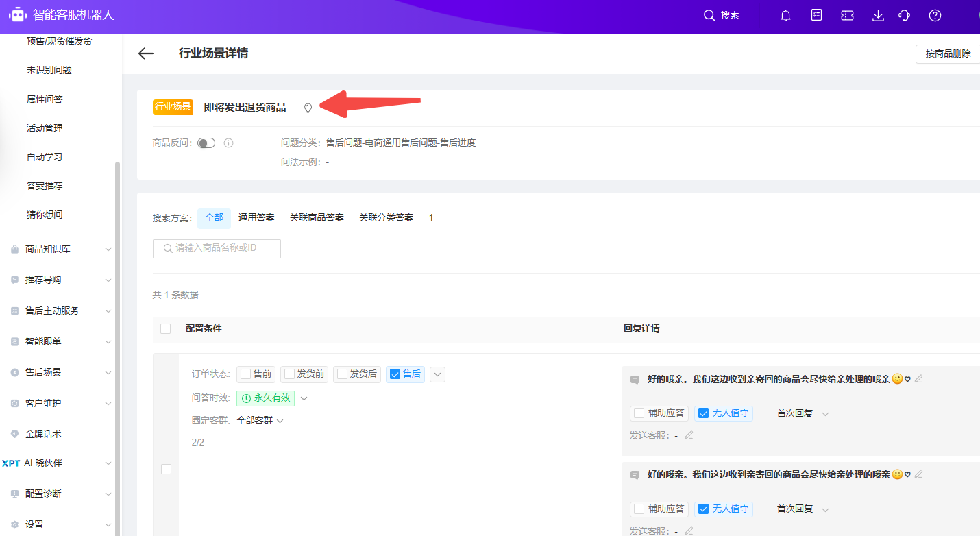Uncheck 无人值守 in the first reply
Screen dimensions: 980x536
[703, 413]
